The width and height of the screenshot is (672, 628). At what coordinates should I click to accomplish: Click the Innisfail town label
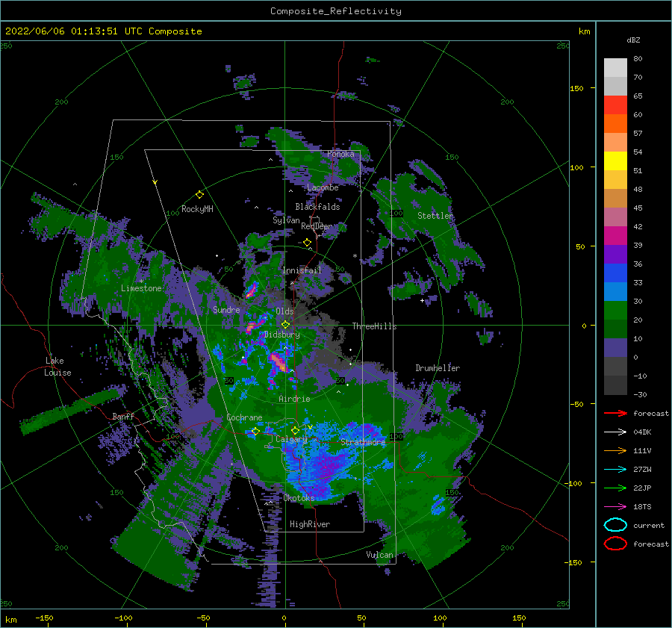(x=302, y=270)
